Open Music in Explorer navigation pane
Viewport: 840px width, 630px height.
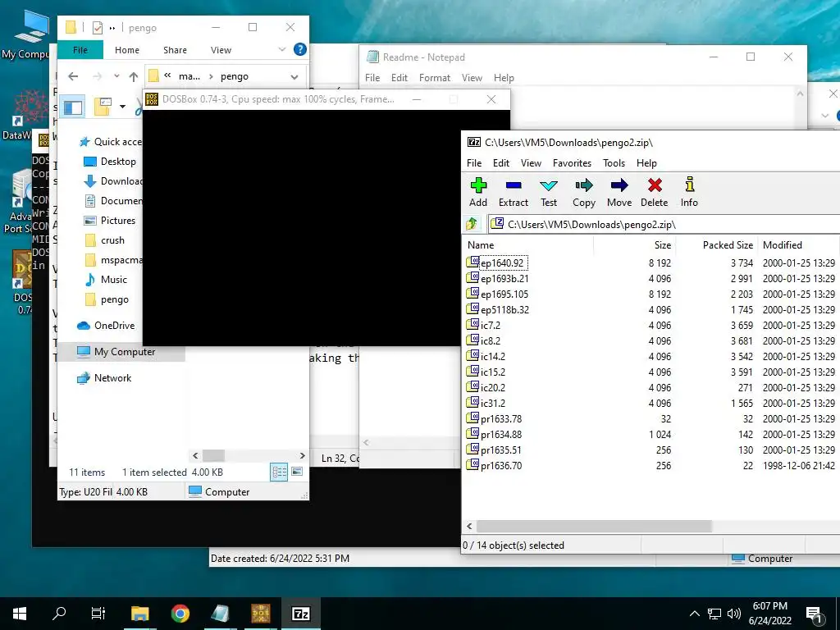coord(113,280)
